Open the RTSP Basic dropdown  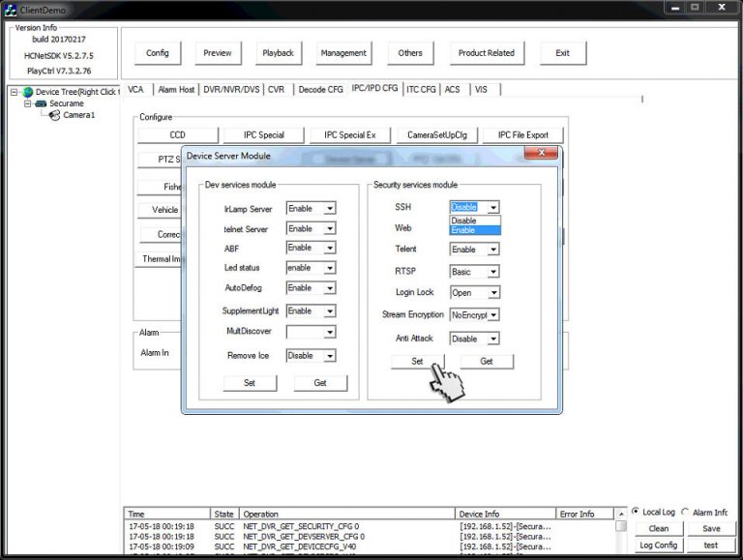493,272
